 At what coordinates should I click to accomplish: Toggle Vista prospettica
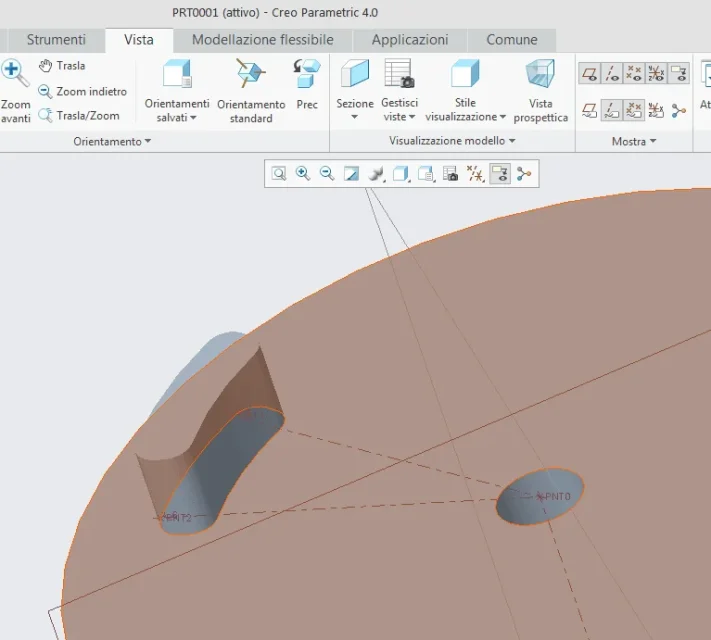tap(541, 91)
